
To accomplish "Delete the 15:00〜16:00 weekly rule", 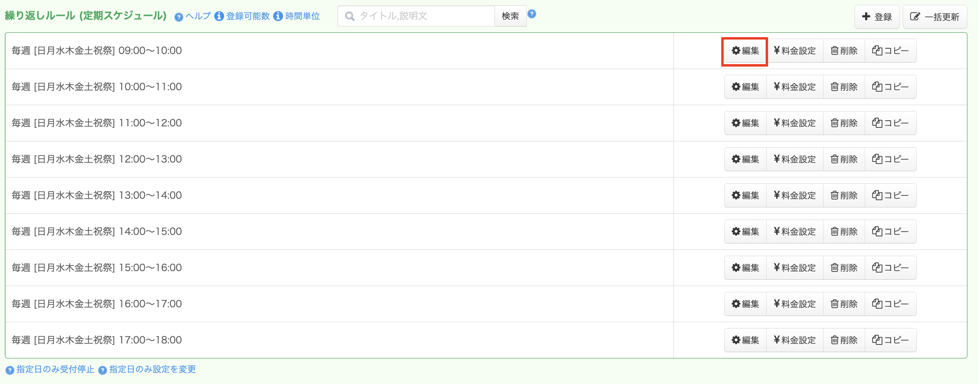I will pos(844,268).
